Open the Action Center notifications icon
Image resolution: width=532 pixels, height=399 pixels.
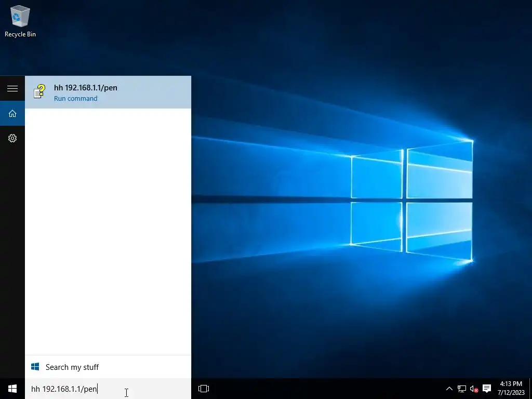tap(486, 389)
